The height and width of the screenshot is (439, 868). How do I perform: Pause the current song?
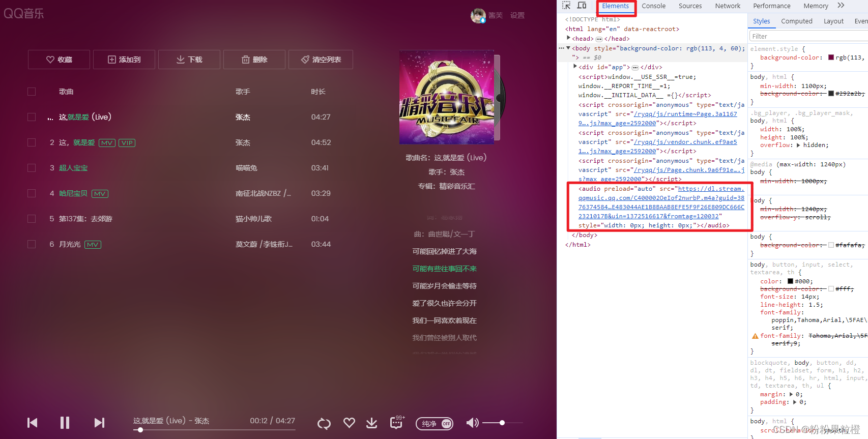pyautogui.click(x=65, y=423)
